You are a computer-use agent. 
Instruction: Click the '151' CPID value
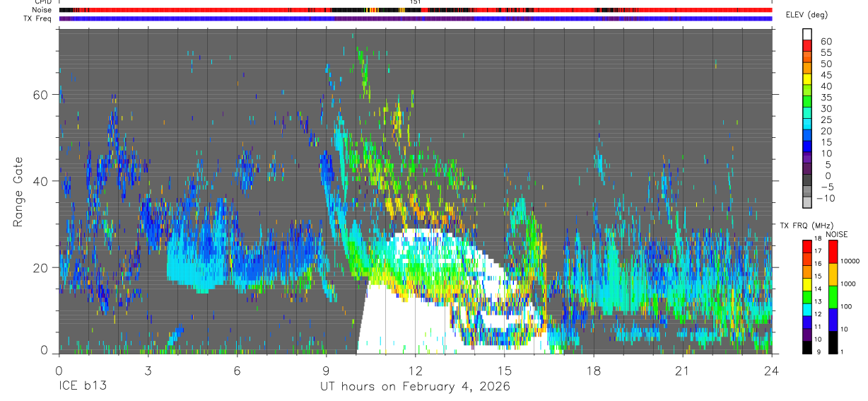point(415,2)
